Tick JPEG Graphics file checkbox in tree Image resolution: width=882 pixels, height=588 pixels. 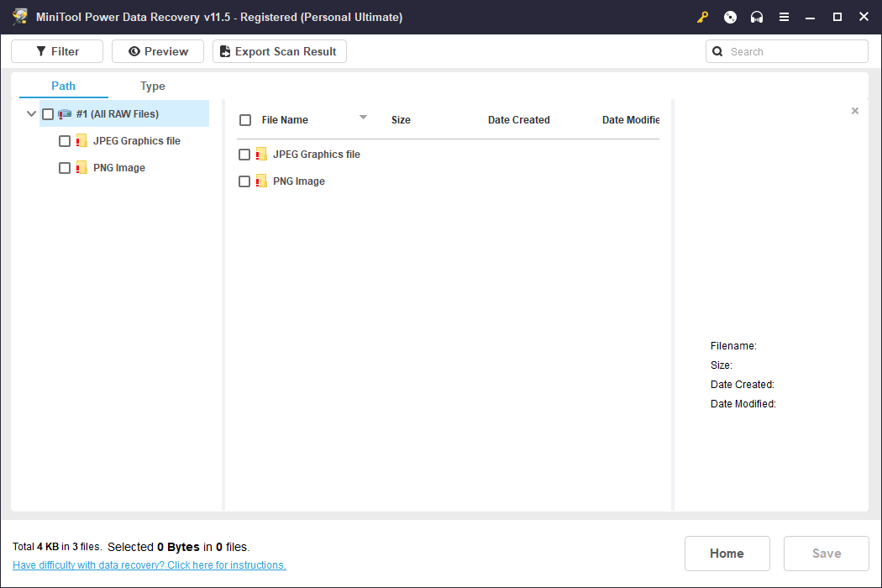tap(65, 141)
